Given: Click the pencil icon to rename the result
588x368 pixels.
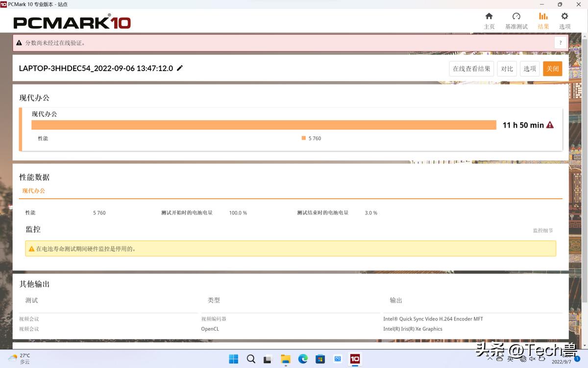Looking at the screenshot, I should pos(179,68).
